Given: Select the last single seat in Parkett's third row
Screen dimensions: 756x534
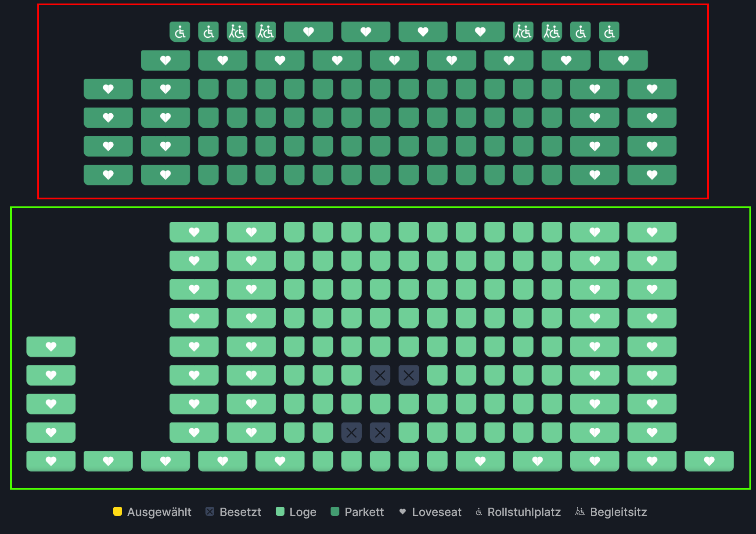Looking at the screenshot, I should (552, 89).
